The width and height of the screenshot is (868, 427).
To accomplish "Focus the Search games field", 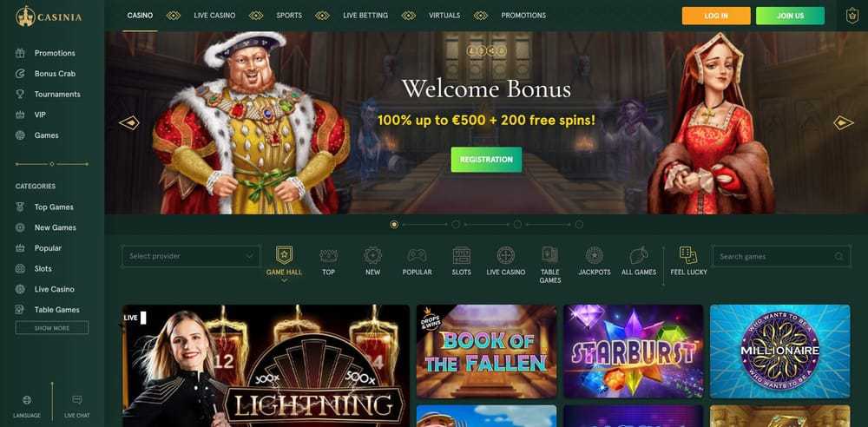I will [x=781, y=256].
